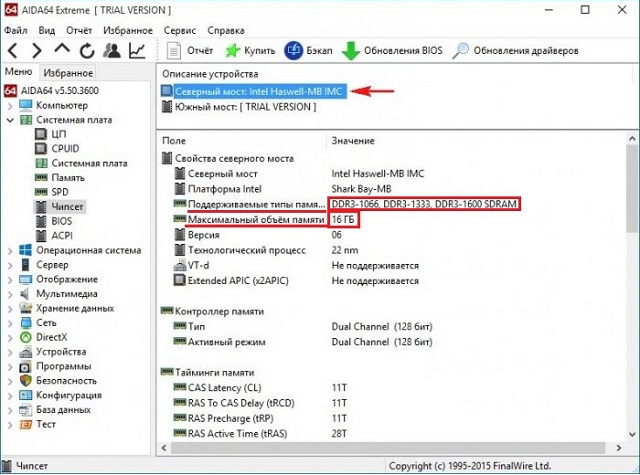Switch to the Избранное sidebar tab

[68, 73]
